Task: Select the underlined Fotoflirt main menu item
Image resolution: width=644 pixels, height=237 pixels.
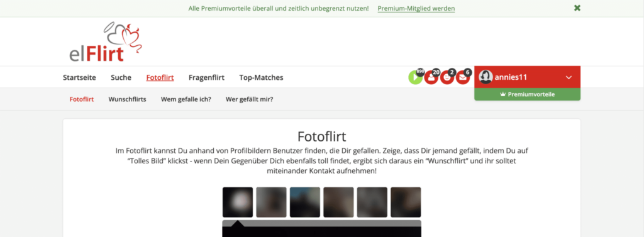Action: 160,77
